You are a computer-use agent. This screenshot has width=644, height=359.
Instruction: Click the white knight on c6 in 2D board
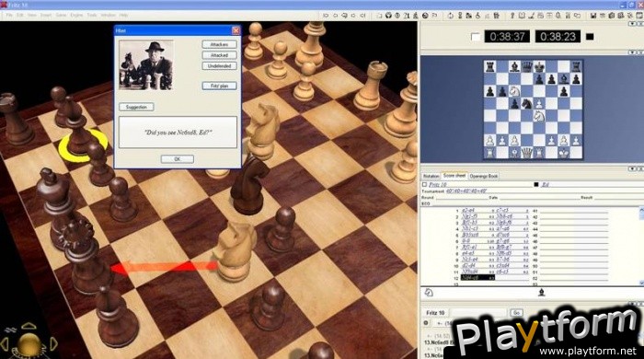click(x=514, y=91)
